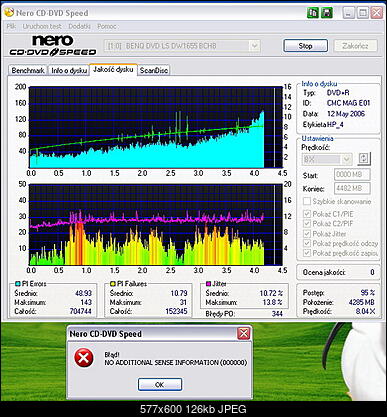Switch to the ScanDisc tab
387x417 pixels.
click(154, 70)
